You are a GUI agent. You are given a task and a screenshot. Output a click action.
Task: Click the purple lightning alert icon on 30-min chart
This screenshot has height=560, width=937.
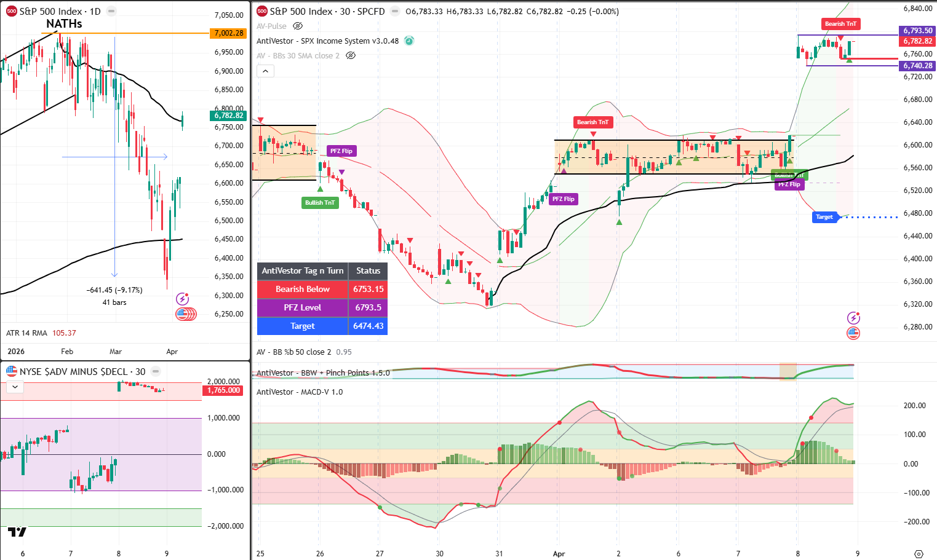click(854, 318)
